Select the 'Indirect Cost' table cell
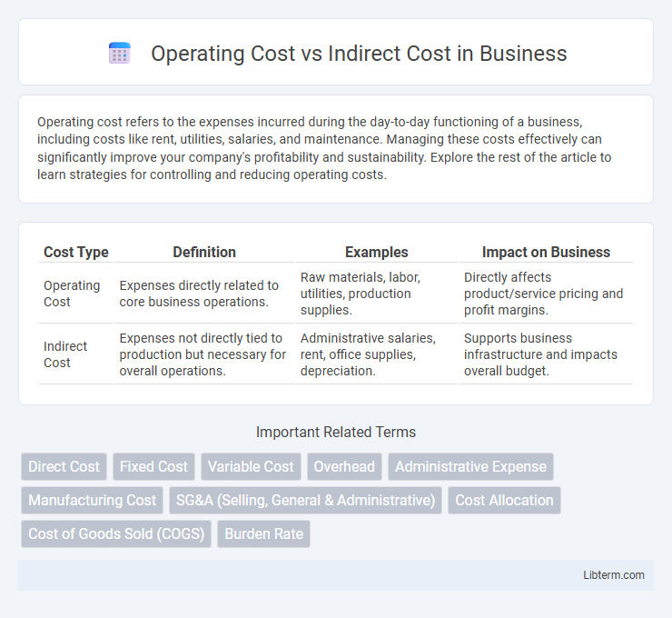 [x=76, y=354]
